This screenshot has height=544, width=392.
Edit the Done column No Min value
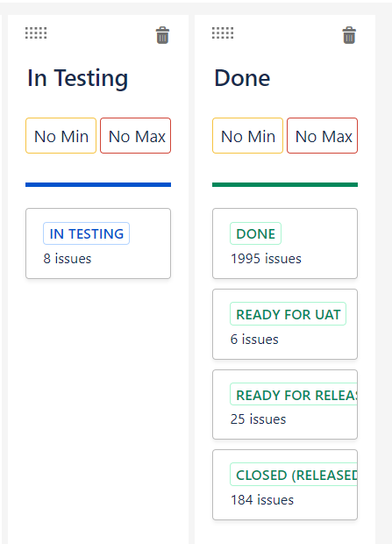coord(247,136)
